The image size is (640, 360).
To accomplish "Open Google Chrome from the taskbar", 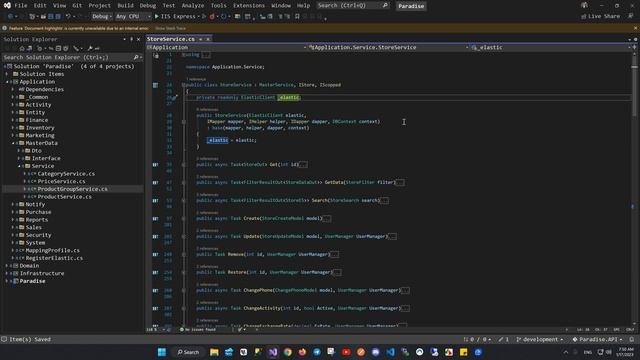I will (288, 352).
